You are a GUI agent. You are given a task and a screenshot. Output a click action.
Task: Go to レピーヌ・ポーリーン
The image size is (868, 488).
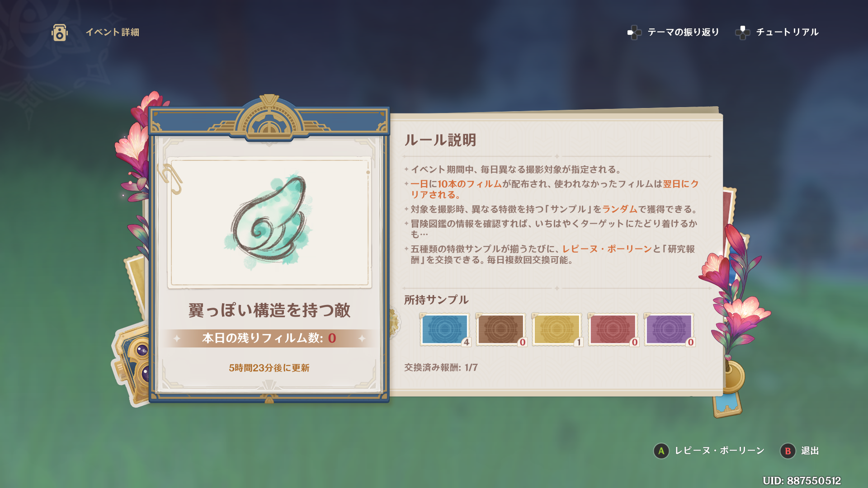719,451
